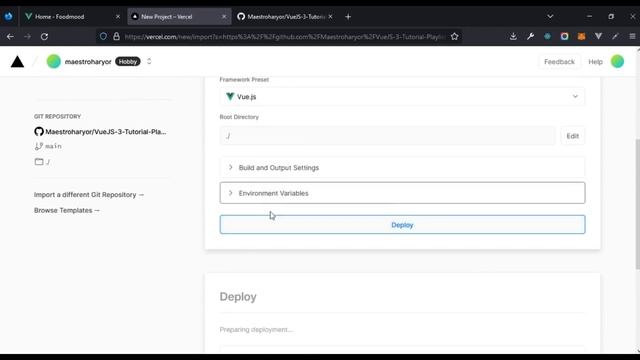Click the page vertical scrollbar
Viewport: 640px width, 360px height.
click(x=638, y=204)
